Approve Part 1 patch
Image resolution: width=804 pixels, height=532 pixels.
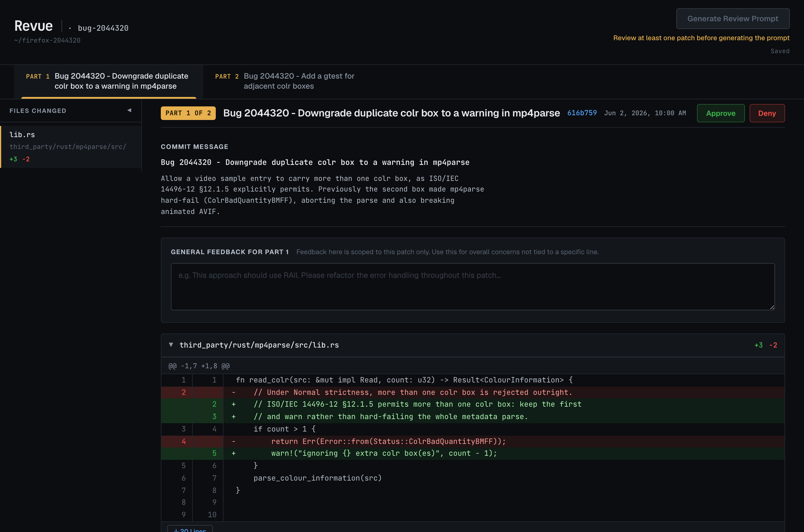point(721,113)
